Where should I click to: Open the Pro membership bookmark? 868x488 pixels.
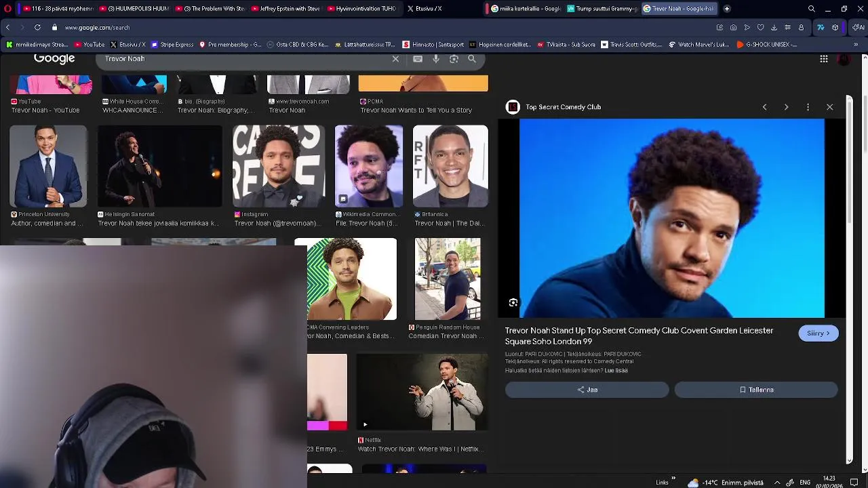(230, 44)
